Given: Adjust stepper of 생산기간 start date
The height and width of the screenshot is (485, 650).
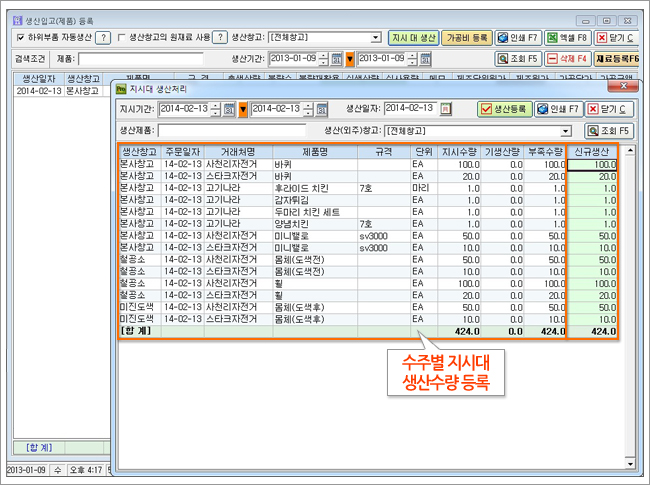Looking at the screenshot, I should 324,59.
